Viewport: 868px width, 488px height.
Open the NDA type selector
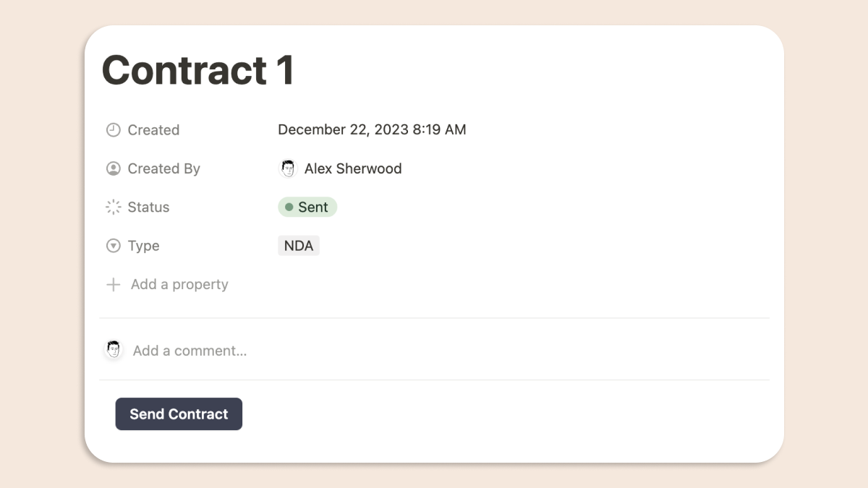click(x=299, y=246)
